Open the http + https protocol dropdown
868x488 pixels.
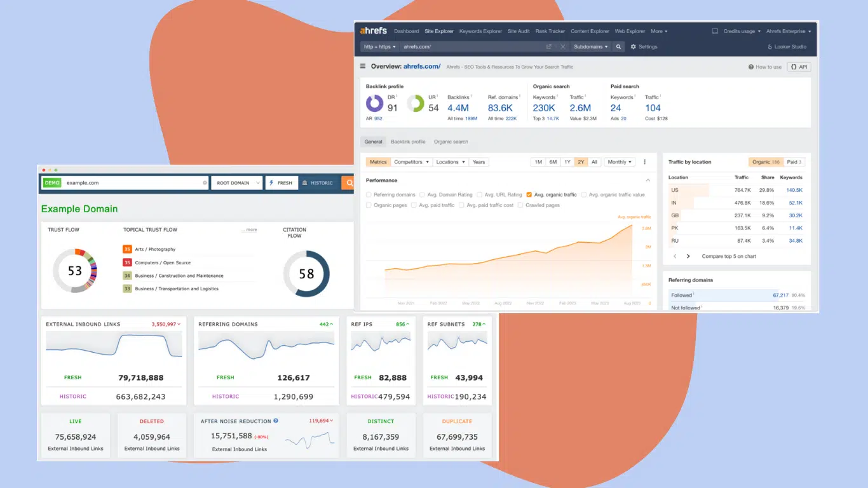tap(379, 46)
